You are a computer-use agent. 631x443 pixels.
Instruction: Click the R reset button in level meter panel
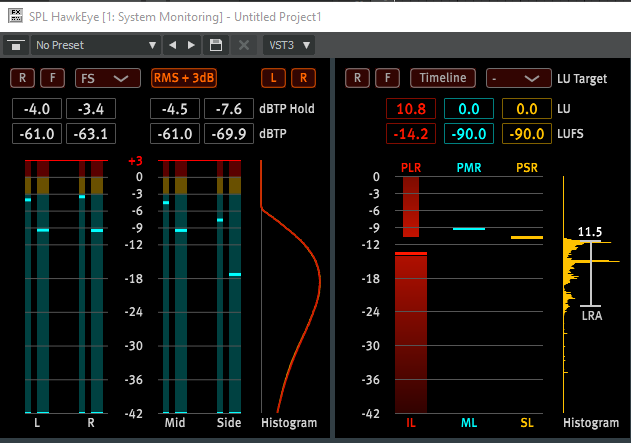[23, 78]
